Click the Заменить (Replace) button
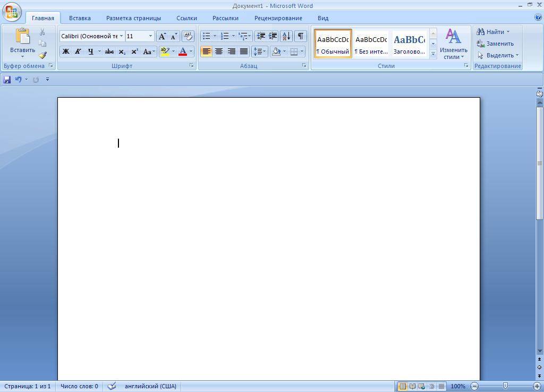The image size is (544, 392). click(495, 44)
